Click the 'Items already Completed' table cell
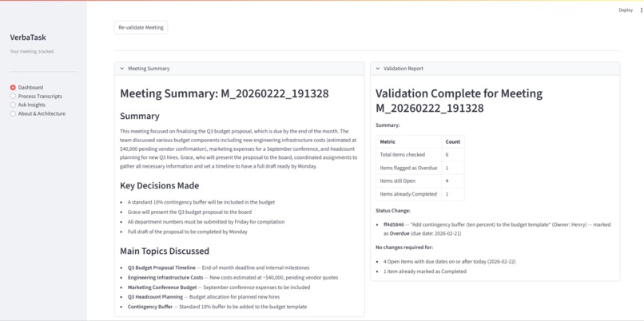The width and height of the screenshot is (644, 321). click(408, 194)
